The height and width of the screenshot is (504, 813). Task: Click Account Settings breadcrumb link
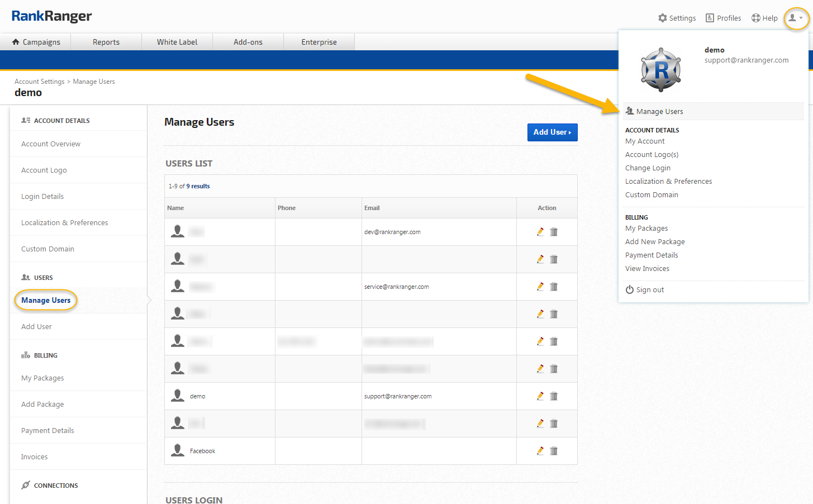pyautogui.click(x=40, y=82)
